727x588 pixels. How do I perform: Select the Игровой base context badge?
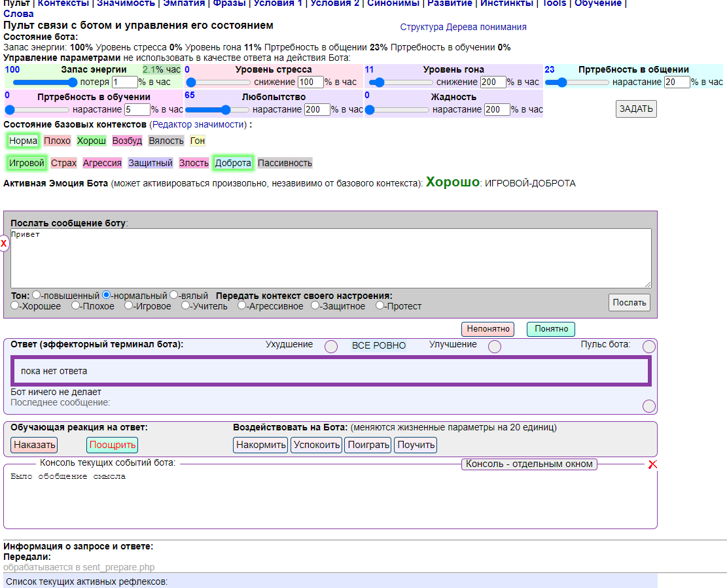26,163
